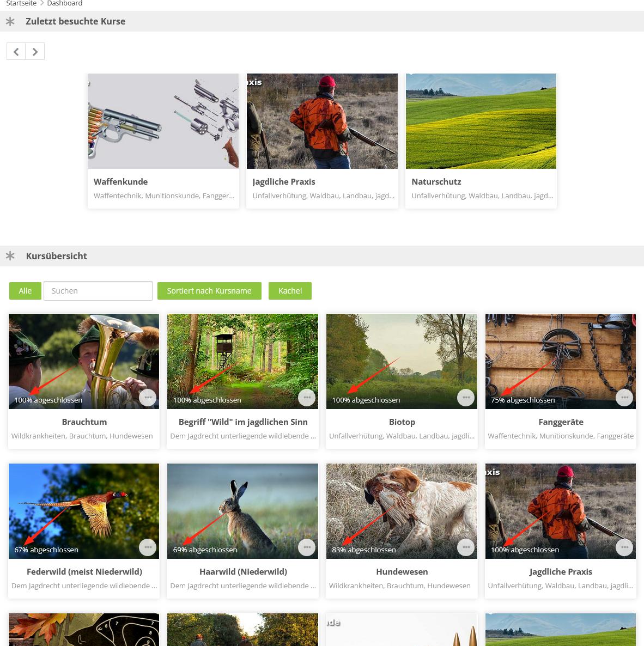Open the Alle filter dropdown
The width and height of the screenshot is (644, 646).
tap(25, 291)
